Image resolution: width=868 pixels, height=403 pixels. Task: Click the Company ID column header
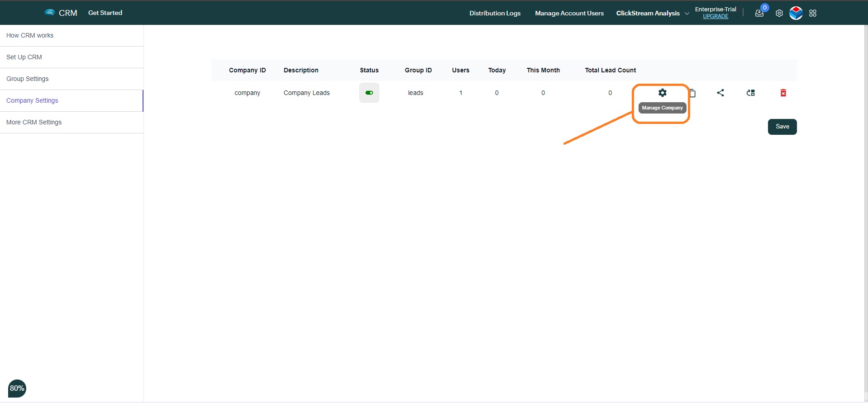click(x=247, y=70)
